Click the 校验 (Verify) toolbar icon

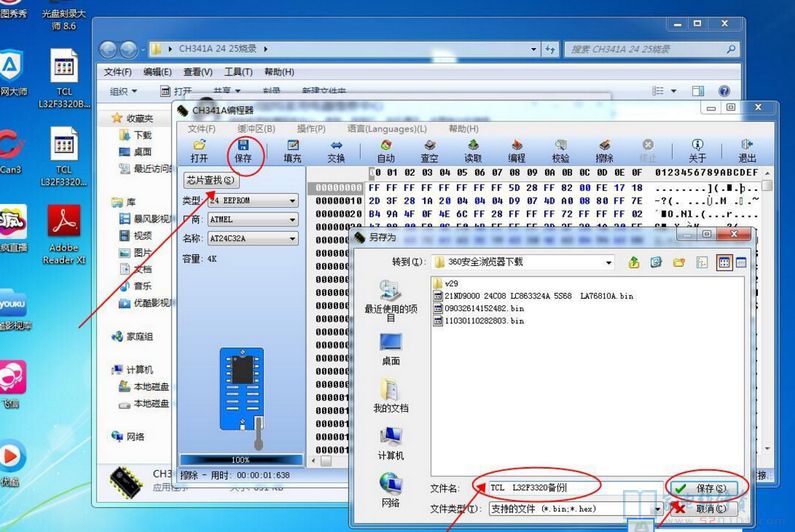click(560, 151)
